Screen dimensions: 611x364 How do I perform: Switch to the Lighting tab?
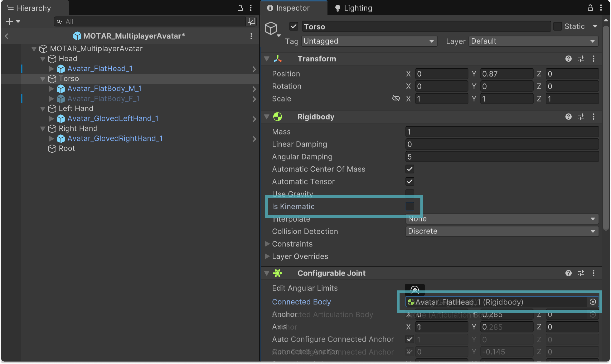click(x=354, y=8)
